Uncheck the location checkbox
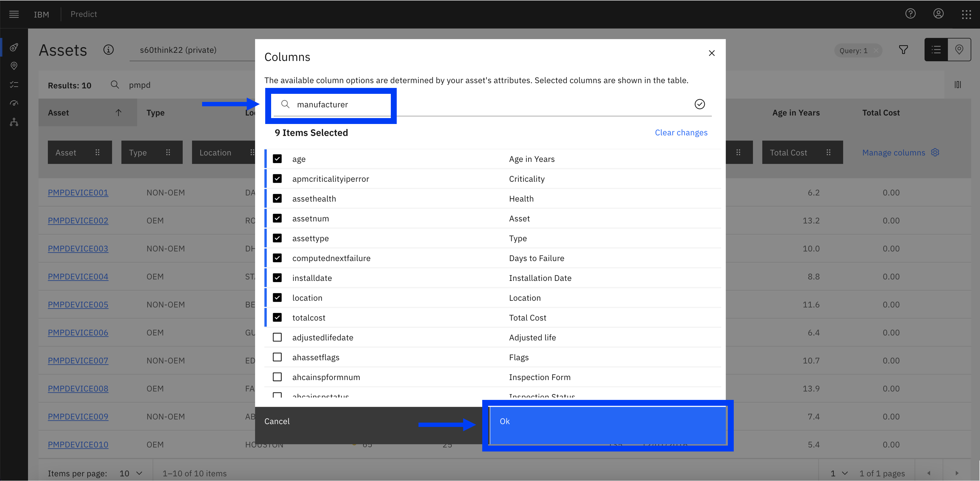 tap(277, 297)
